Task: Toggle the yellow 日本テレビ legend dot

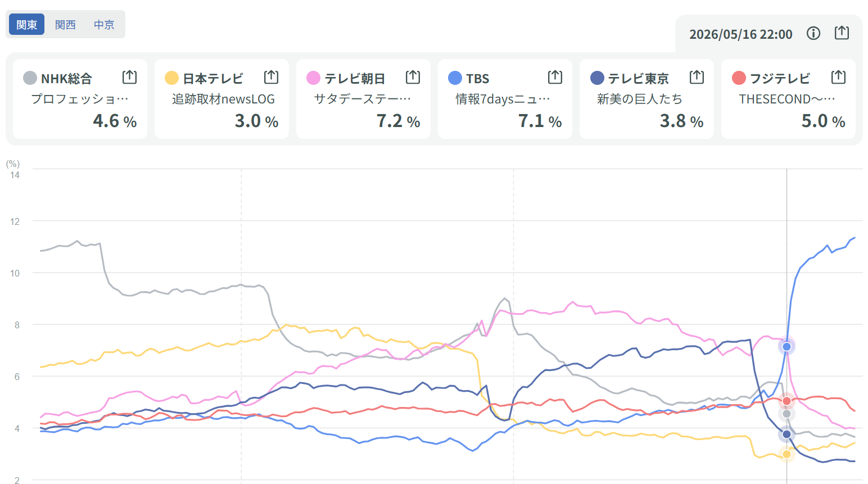Action: tap(172, 78)
